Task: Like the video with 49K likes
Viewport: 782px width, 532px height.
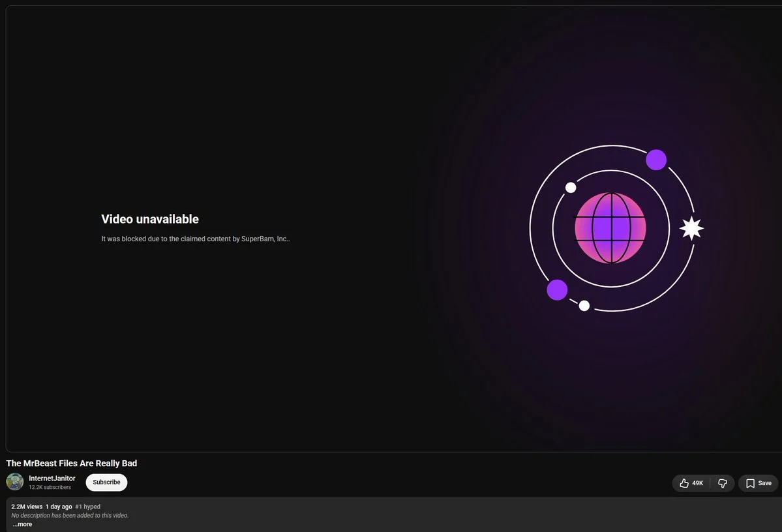Action: tap(691, 483)
